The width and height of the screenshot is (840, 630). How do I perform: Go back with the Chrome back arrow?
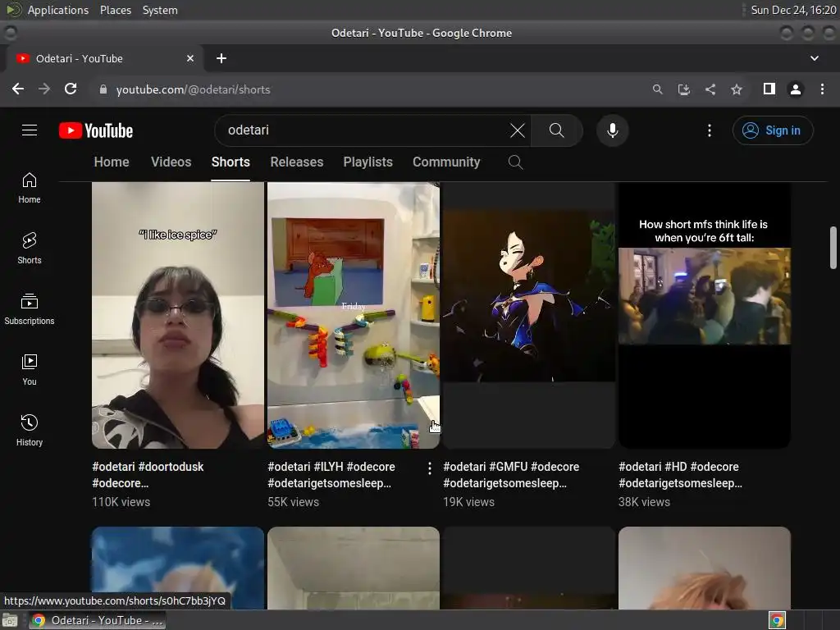(x=18, y=89)
